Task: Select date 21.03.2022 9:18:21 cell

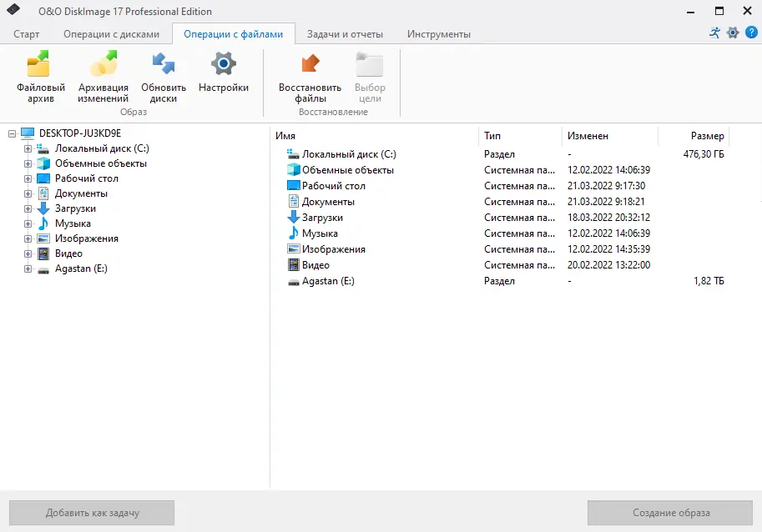Action: (606, 201)
